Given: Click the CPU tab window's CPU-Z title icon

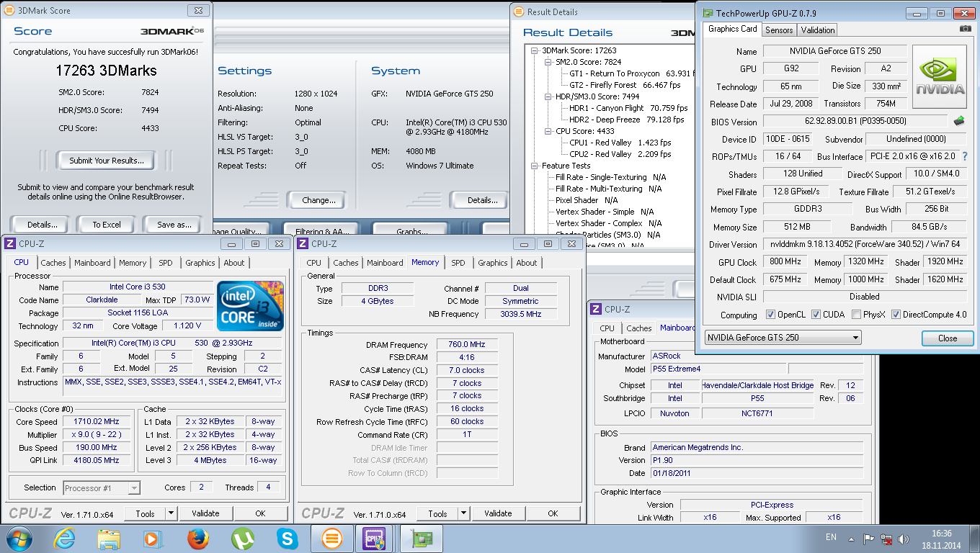Looking at the screenshot, I should pyautogui.click(x=11, y=243).
